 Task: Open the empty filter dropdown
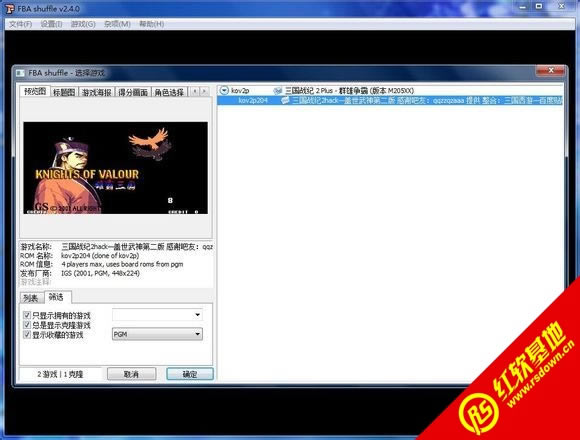[x=157, y=315]
